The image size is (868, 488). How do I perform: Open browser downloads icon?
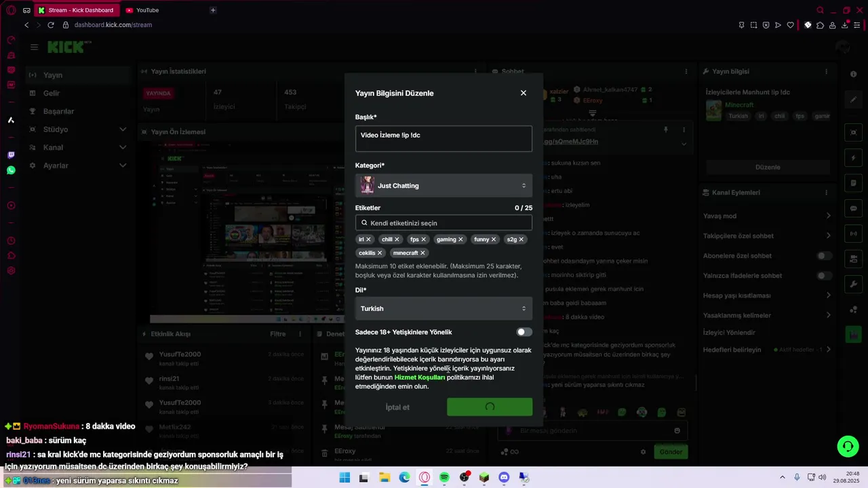[x=845, y=25]
